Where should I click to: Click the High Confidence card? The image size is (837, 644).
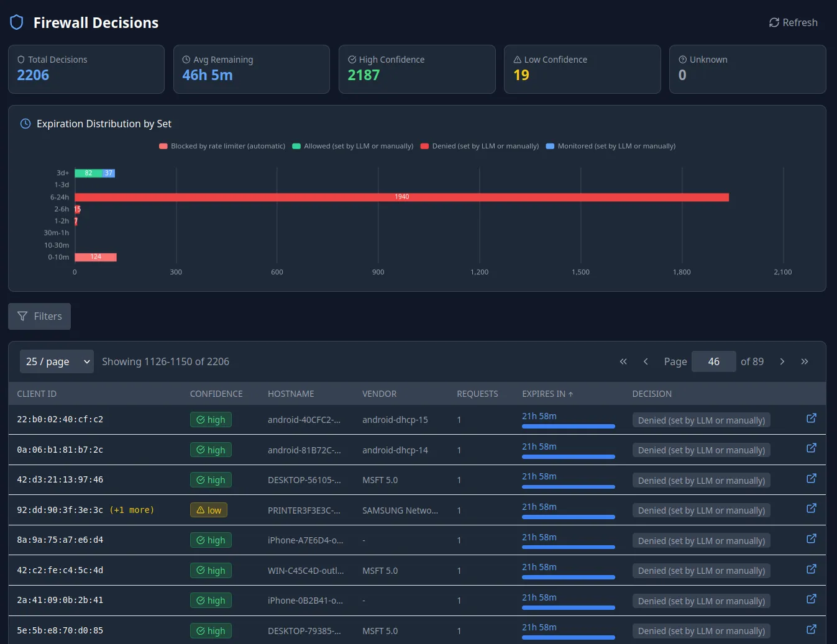[417, 69]
